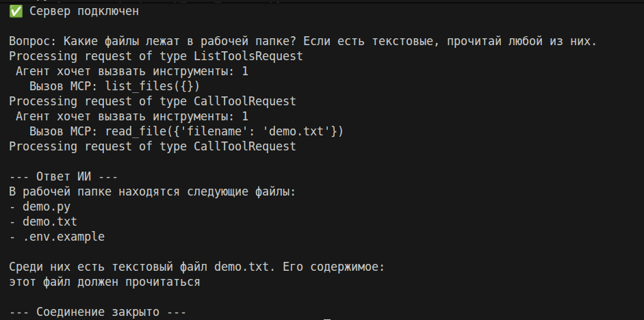
Task: Click the word "ListToolsRequest"
Action: (x=248, y=57)
